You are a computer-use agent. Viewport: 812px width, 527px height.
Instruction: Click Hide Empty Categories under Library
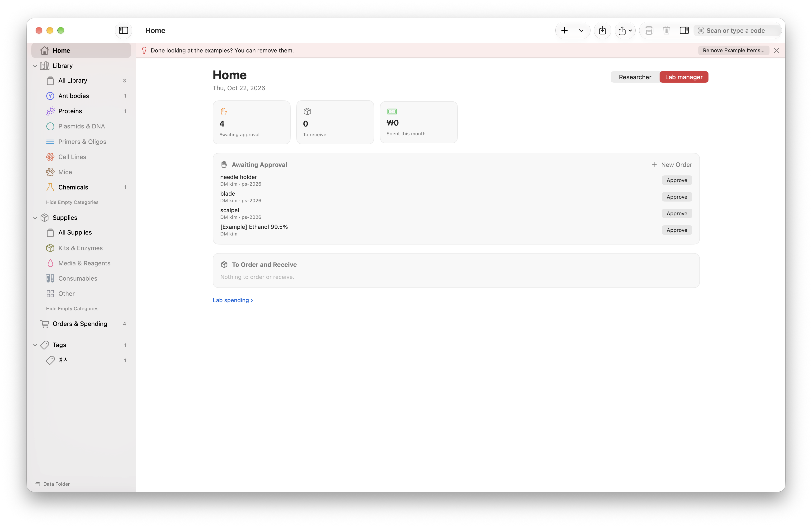(72, 202)
